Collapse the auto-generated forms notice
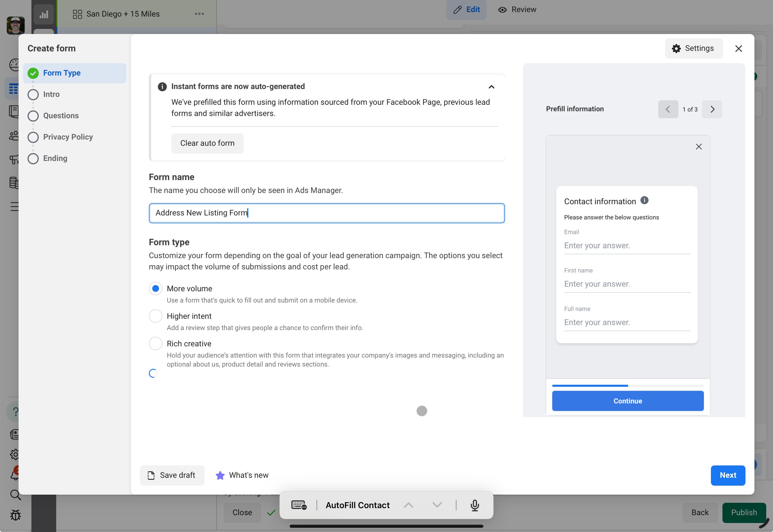 [x=491, y=87]
